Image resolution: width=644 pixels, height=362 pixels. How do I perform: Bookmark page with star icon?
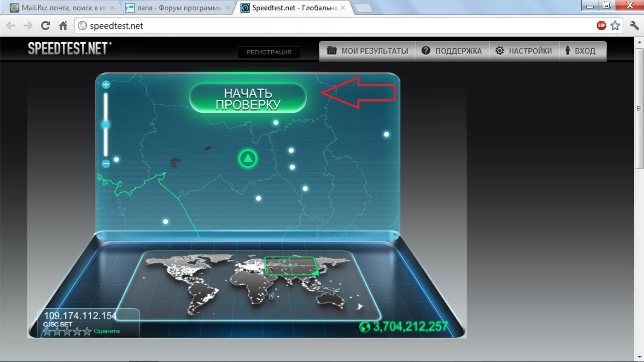pos(615,26)
